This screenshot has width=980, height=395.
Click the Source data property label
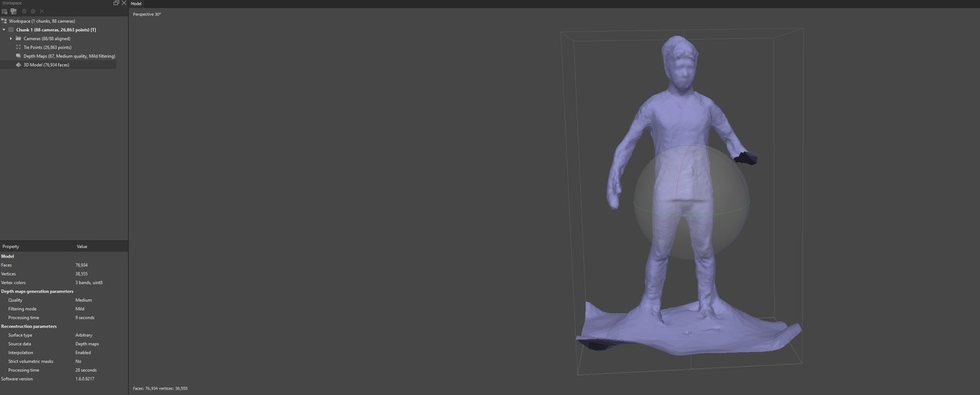point(20,344)
